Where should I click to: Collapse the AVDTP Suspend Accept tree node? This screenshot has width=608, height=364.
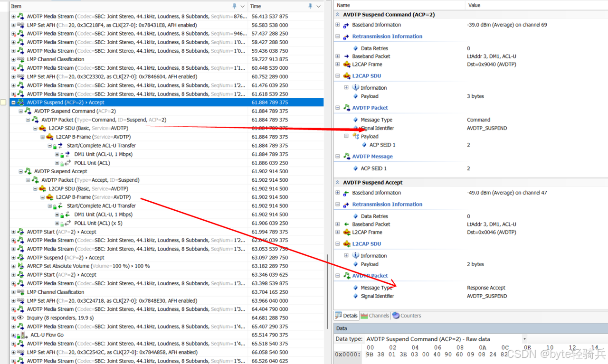pos(20,171)
